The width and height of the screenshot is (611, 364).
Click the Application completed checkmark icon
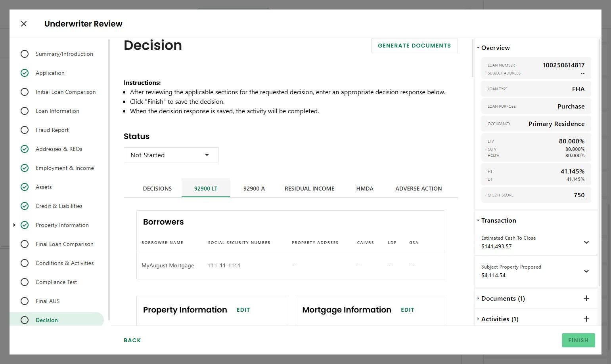[25, 73]
